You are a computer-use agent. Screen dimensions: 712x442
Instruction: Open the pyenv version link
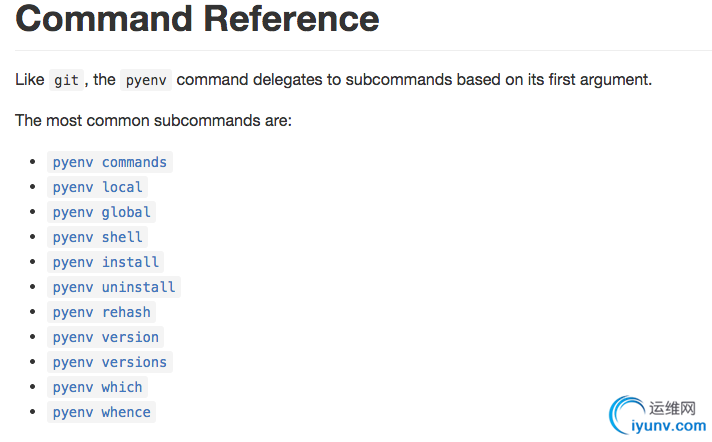pos(105,337)
